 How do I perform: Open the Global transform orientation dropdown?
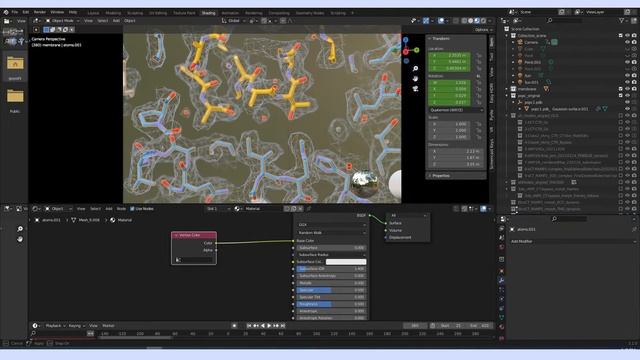(x=234, y=20)
